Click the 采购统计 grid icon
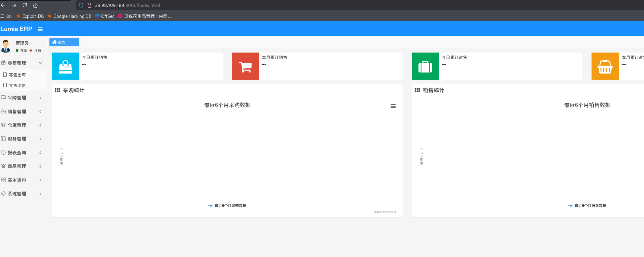Screen dimensions: 644x257 [x=58, y=90]
